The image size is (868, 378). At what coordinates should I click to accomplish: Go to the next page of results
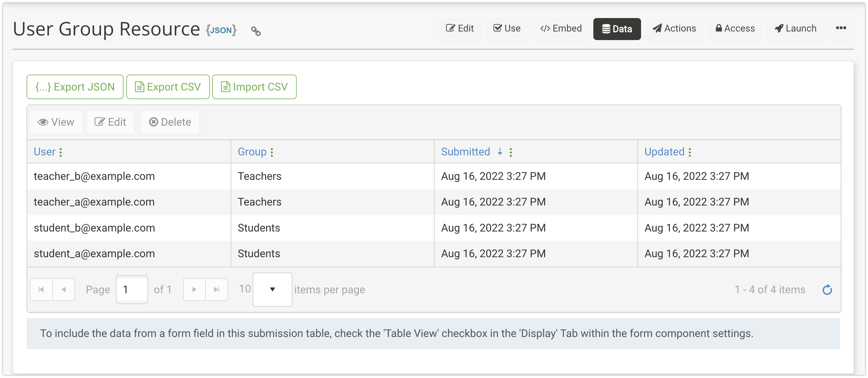point(194,290)
